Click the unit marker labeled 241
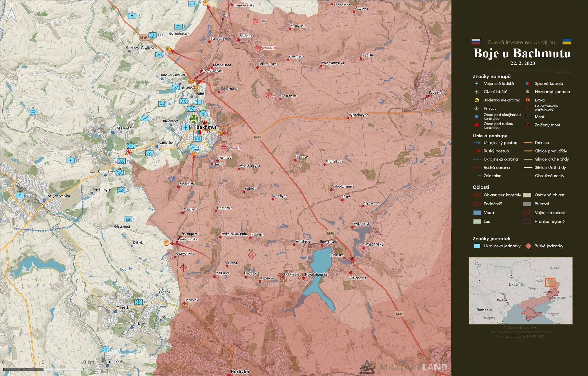The width and height of the screenshot is (588, 376). pyautogui.click(x=191, y=109)
